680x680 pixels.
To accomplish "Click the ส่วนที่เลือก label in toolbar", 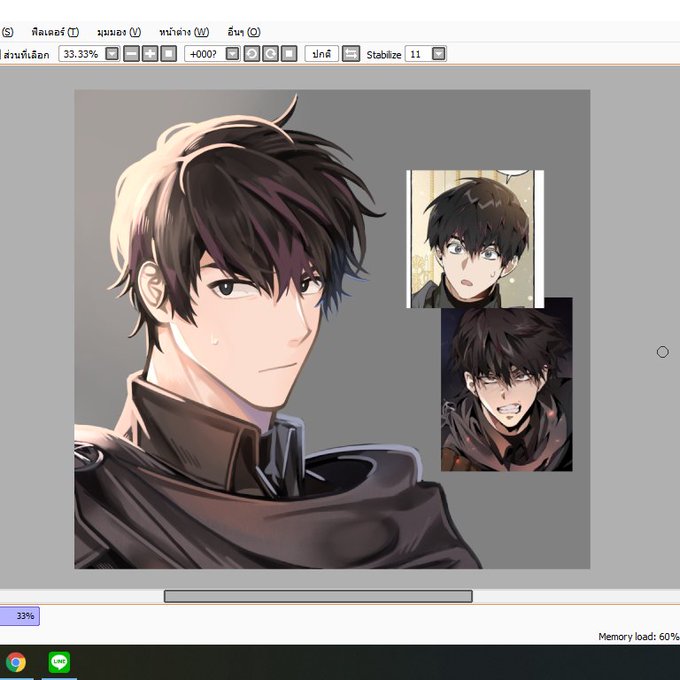I will click(26, 55).
